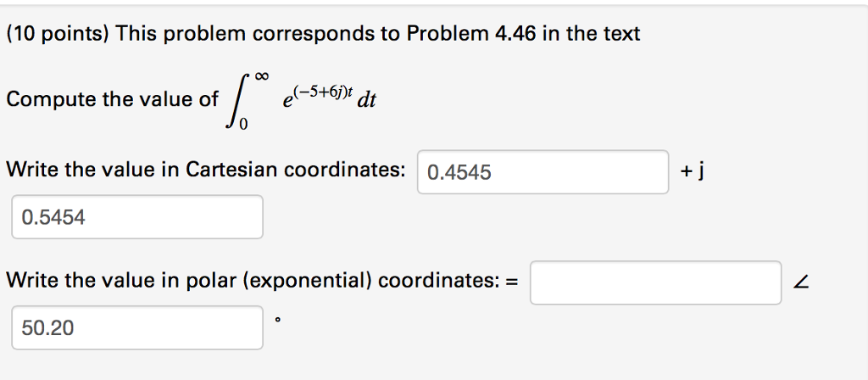Click the degree symbol after angle field

tap(279, 321)
